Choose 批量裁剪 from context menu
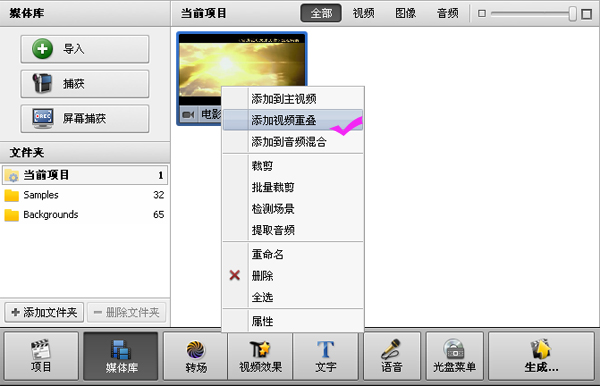600x386 pixels. point(293,187)
